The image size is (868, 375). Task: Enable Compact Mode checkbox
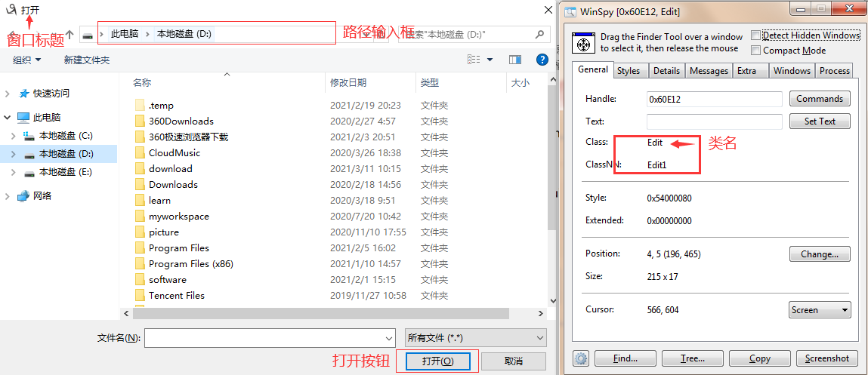755,51
